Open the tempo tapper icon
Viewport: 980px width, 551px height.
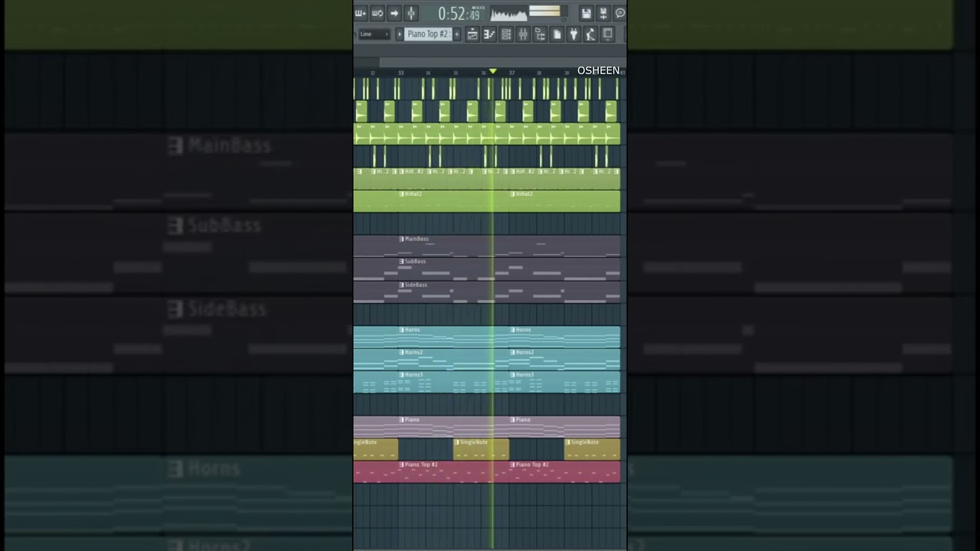(x=590, y=34)
